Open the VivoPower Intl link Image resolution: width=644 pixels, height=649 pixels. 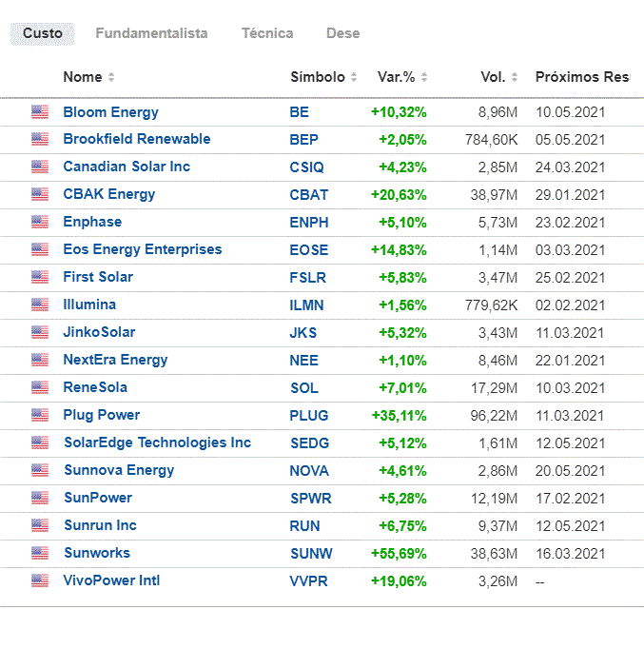111,580
